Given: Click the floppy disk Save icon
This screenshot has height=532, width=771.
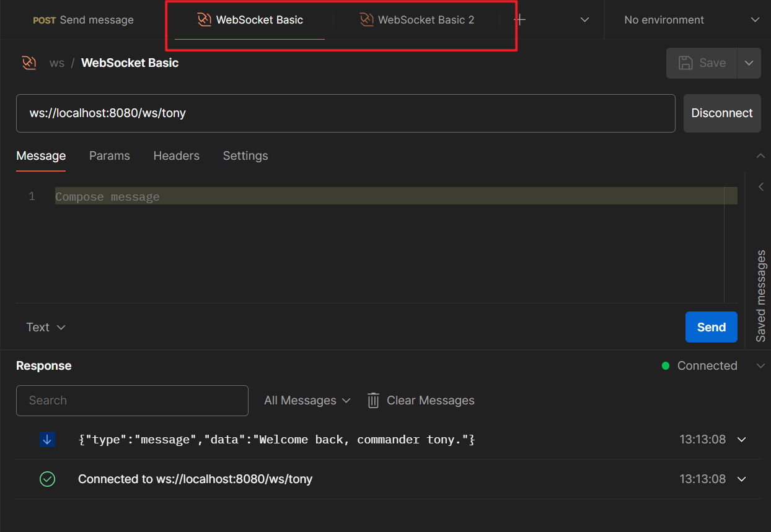Looking at the screenshot, I should pos(685,63).
